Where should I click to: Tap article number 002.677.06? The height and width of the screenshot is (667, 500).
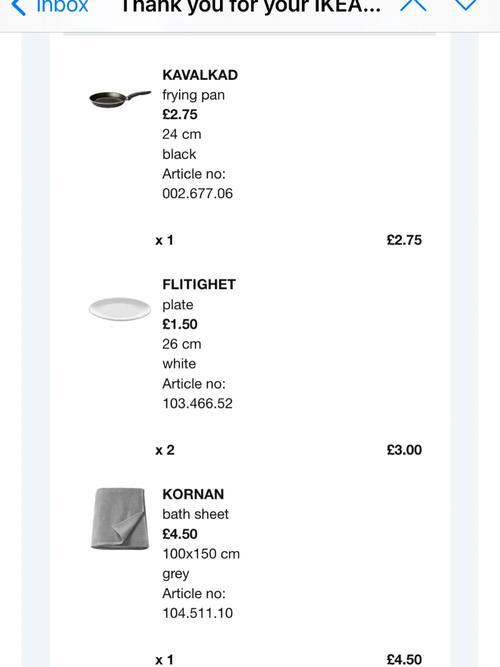pyautogui.click(x=197, y=194)
